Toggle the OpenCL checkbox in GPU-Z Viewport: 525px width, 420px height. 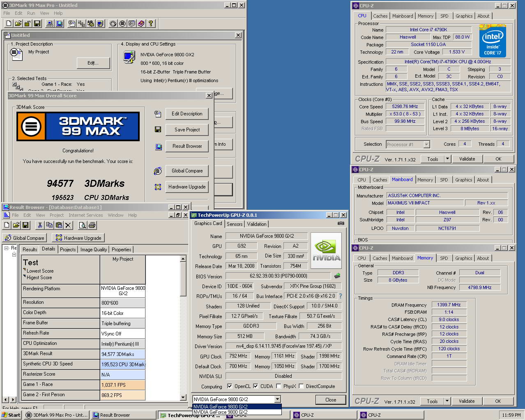click(230, 386)
